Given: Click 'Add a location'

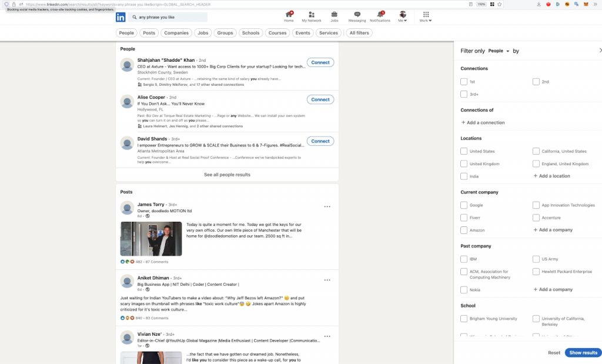Looking at the screenshot, I should pyautogui.click(x=551, y=176).
